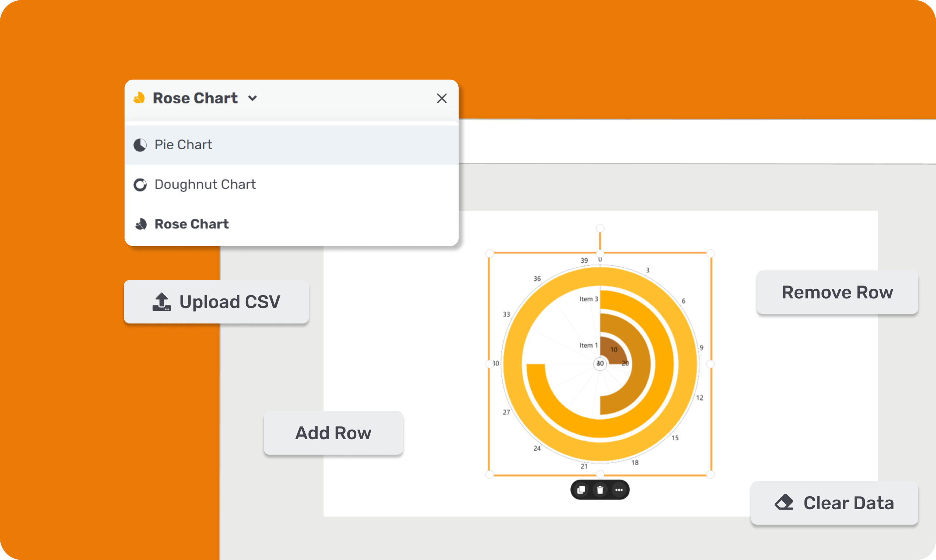Viewport: 936px width, 560px height.
Task: Click the axis label 15 on chart
Action: (675, 438)
